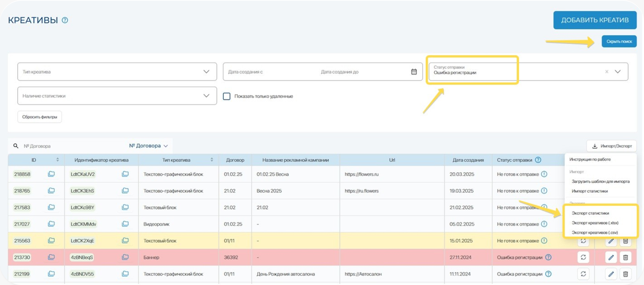
Task: Click contract number 36392
Action: point(231,257)
